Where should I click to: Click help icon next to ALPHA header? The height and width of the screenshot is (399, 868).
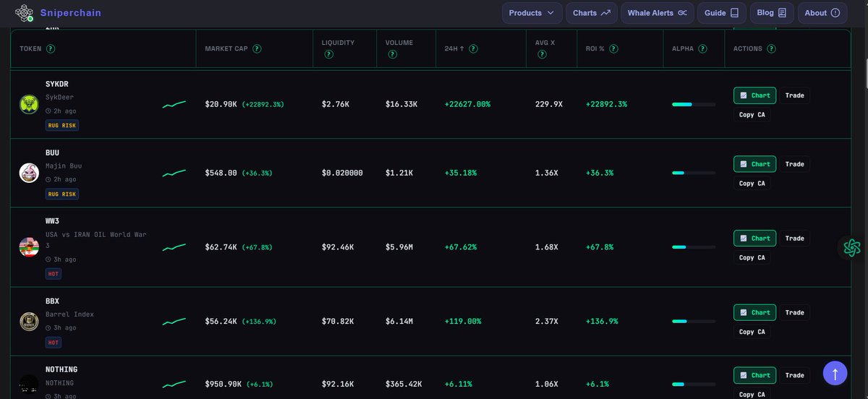(703, 49)
